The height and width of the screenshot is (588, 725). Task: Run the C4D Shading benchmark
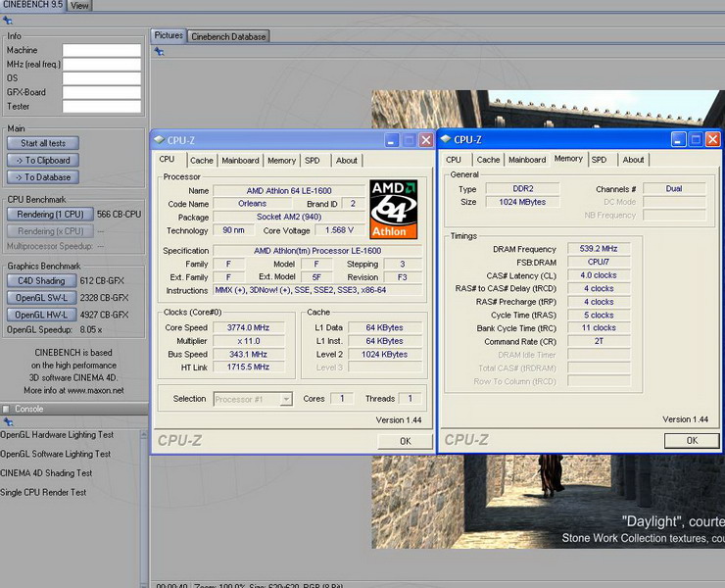tap(41, 281)
